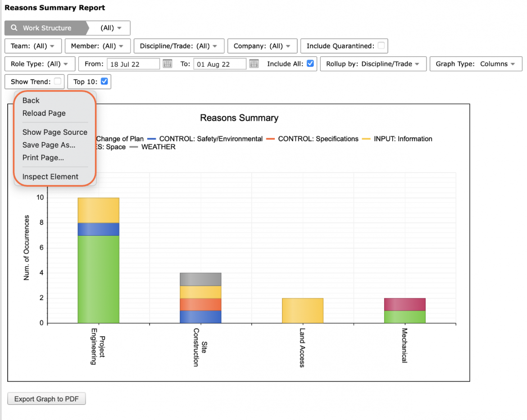
Task: Choose Reload Page from context menu
Action: coord(44,113)
